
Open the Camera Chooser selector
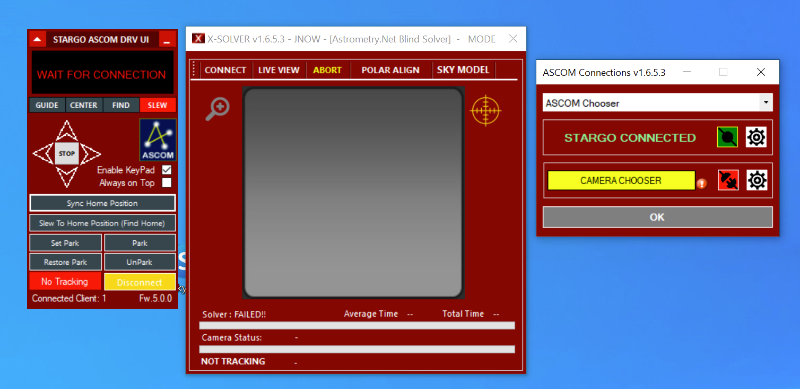tap(621, 180)
